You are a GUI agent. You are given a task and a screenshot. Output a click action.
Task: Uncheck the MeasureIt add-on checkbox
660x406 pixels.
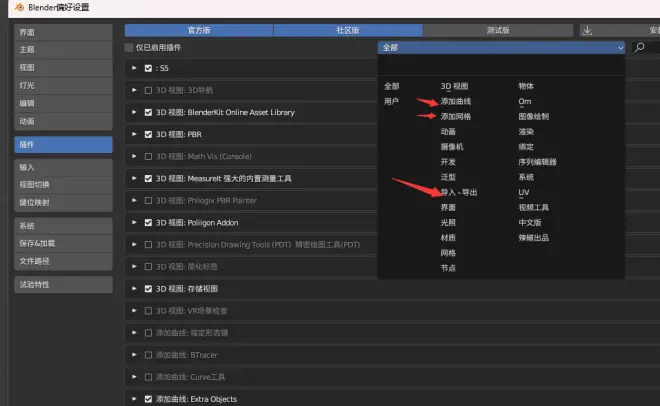(x=148, y=178)
